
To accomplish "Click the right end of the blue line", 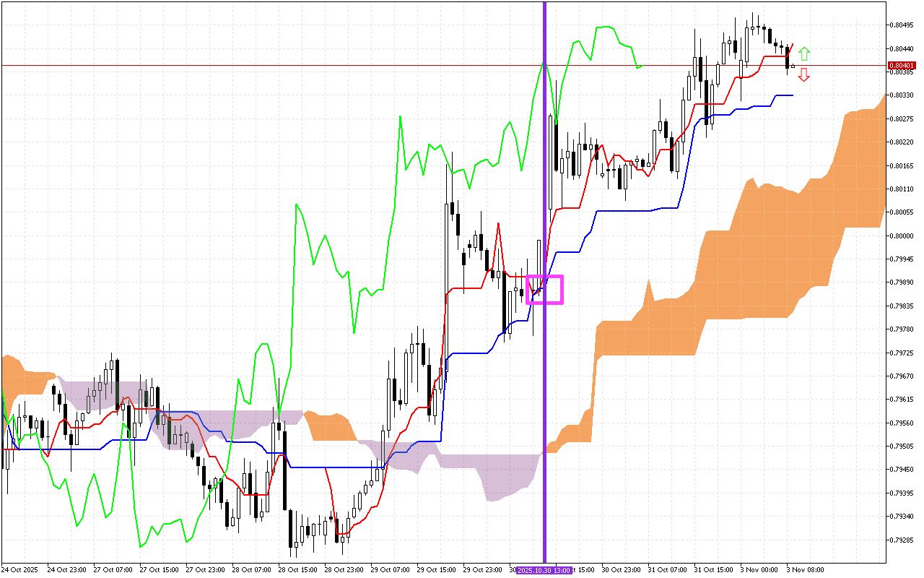I will [792, 95].
